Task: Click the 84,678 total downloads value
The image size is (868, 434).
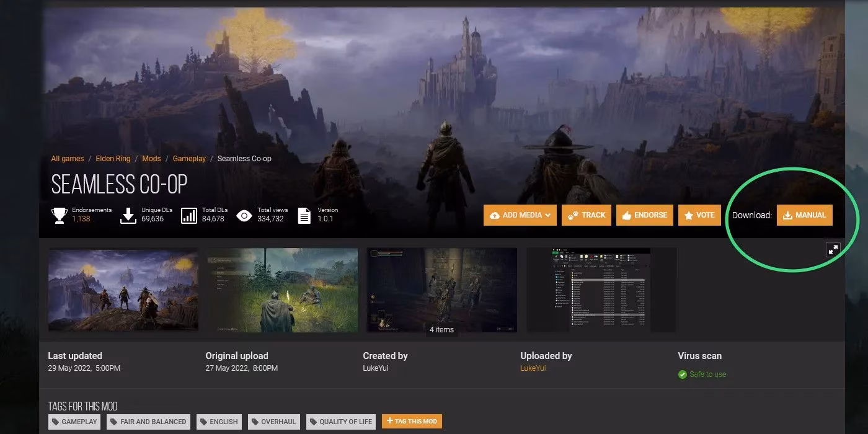Action: pos(213,219)
